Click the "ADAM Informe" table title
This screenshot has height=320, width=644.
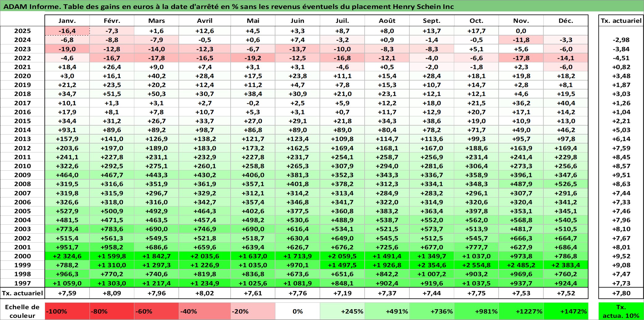(228, 6)
